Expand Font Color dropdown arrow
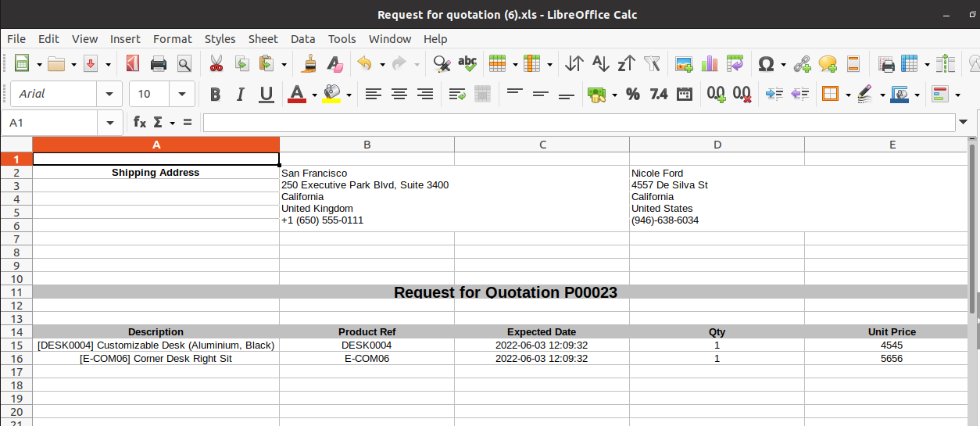The width and height of the screenshot is (980, 426). [314, 95]
